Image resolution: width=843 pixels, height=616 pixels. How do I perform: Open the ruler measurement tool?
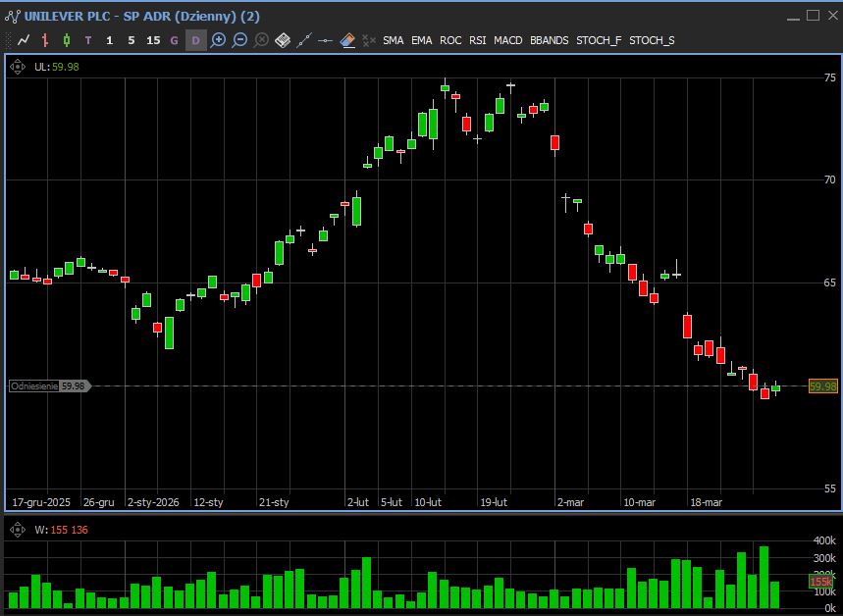click(x=283, y=40)
